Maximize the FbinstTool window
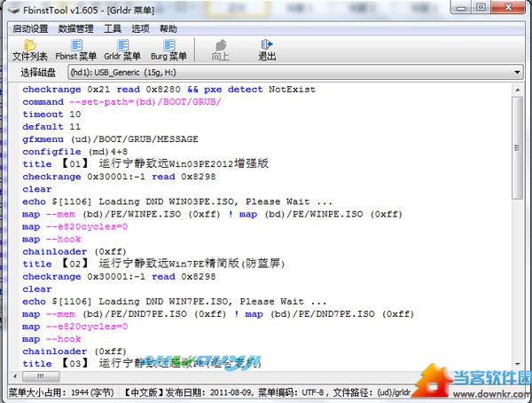Viewport: 532px width, 403px height. point(481,7)
